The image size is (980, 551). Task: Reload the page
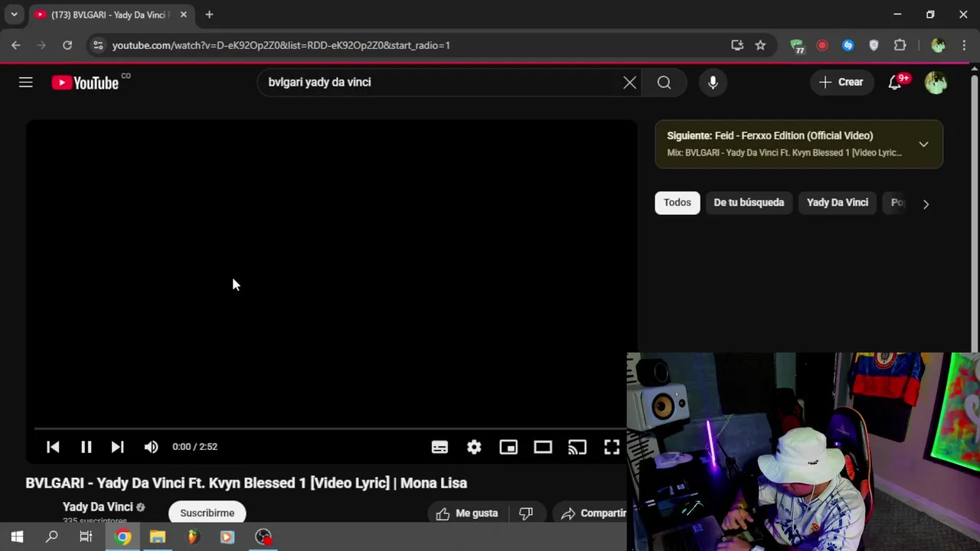point(67,45)
